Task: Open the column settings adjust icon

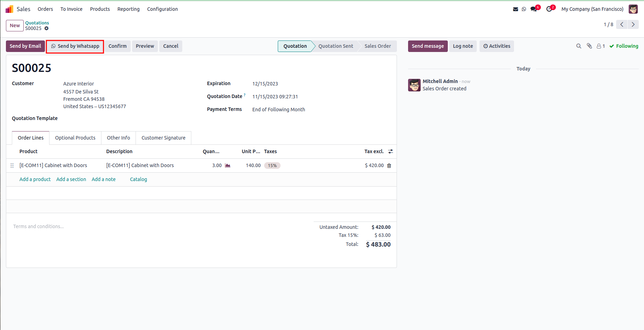Action: coord(391,151)
